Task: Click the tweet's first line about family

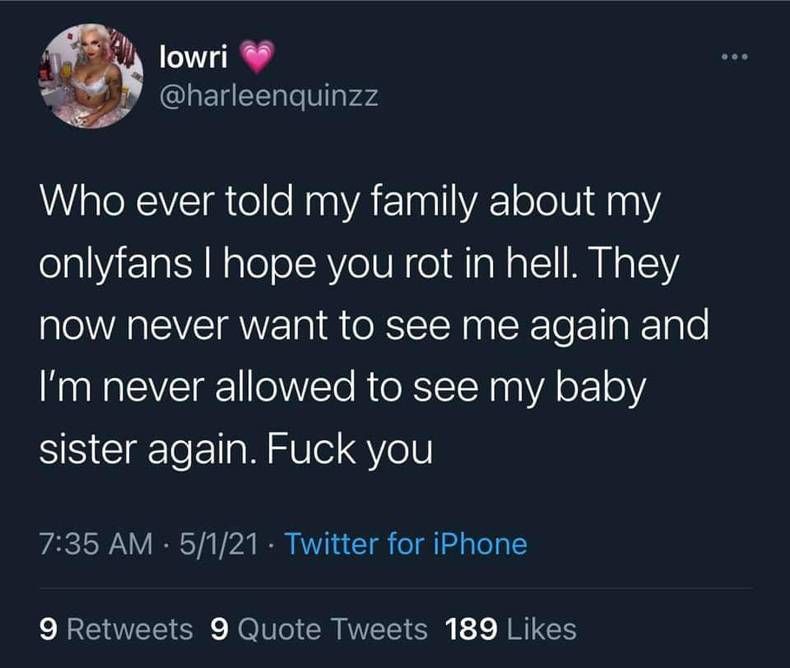Action: coord(350,204)
